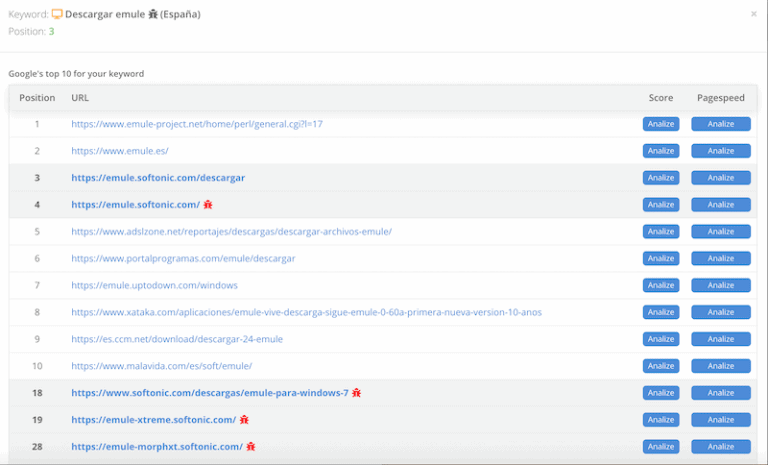
Task: Analize Score for position 4 row
Action: [x=661, y=205]
